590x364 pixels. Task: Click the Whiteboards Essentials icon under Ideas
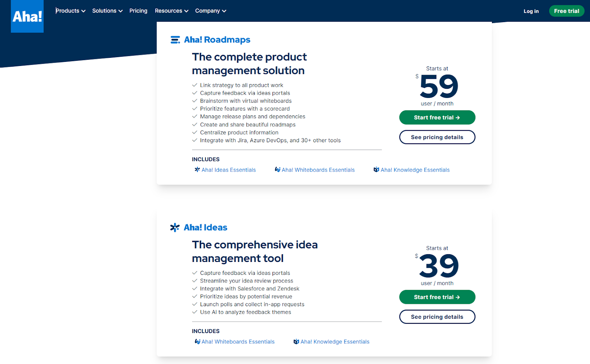197,342
